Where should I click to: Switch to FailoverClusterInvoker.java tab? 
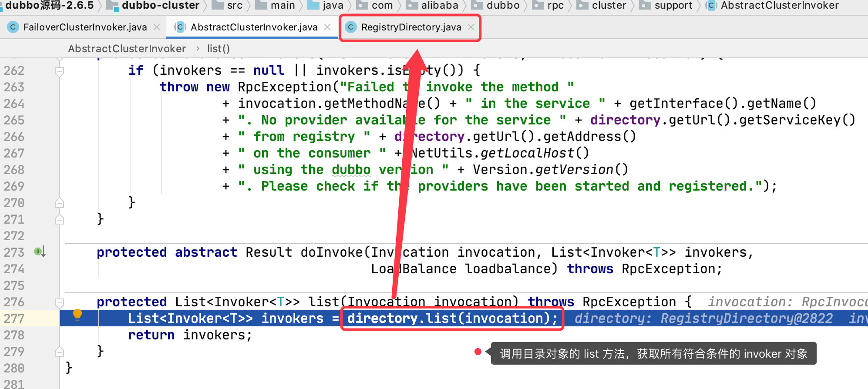click(85, 27)
